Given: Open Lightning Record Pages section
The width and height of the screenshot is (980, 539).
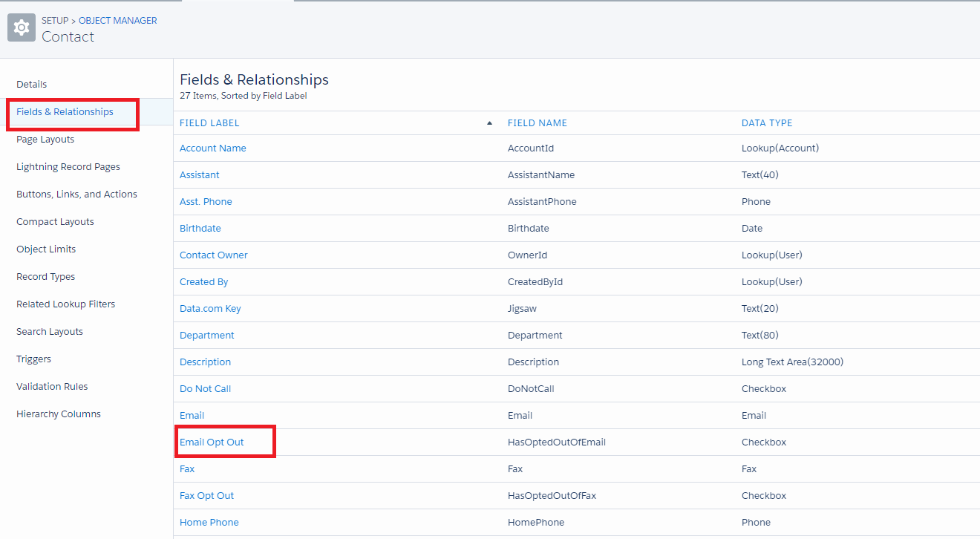Looking at the screenshot, I should tap(68, 167).
